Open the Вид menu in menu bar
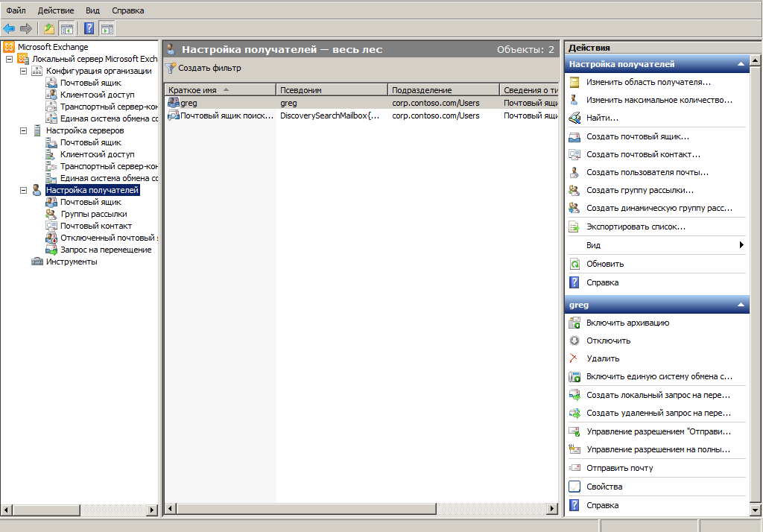This screenshot has height=532, width=763. tap(92, 10)
